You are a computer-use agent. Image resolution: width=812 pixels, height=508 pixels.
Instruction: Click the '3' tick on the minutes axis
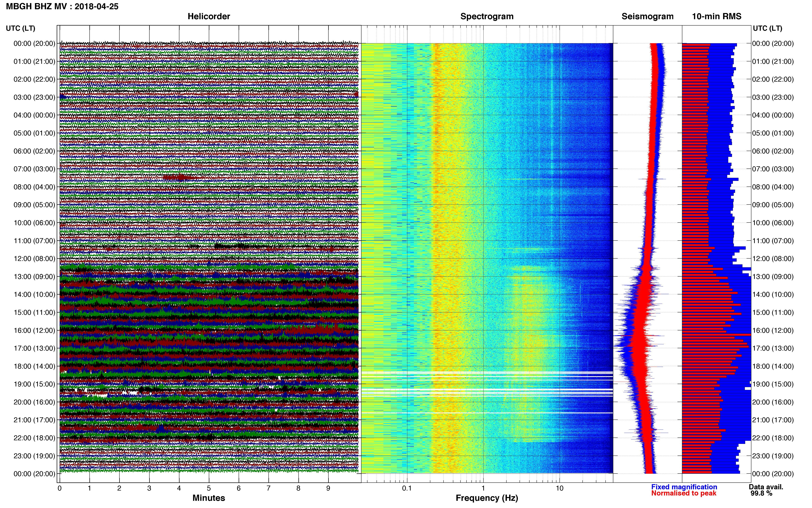[x=149, y=488]
